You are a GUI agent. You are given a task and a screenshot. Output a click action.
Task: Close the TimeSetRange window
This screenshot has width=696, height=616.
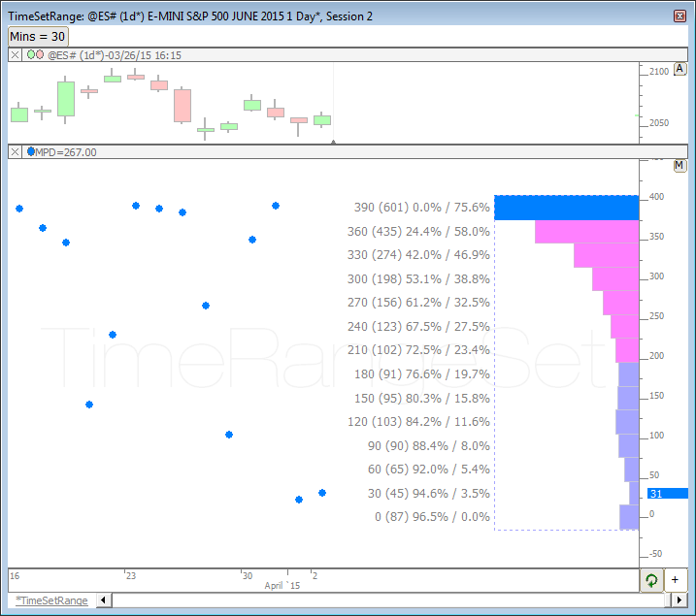coord(679,16)
